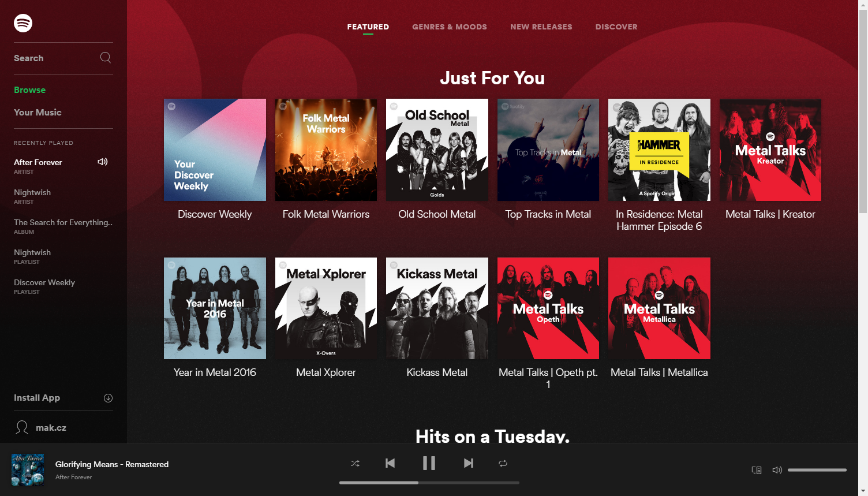Open Discover Weekly cover art

tap(215, 150)
